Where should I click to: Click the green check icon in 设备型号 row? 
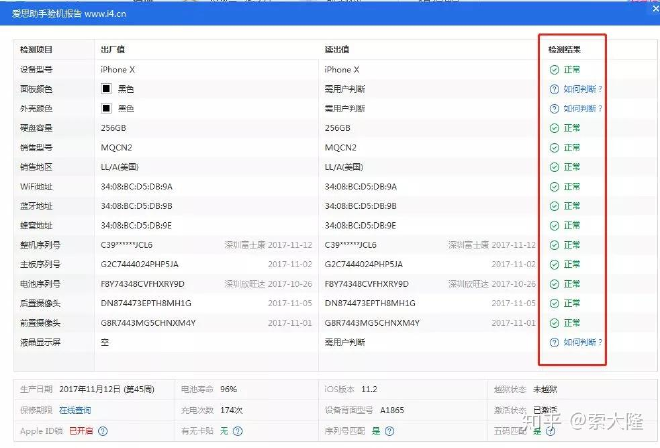pyautogui.click(x=554, y=70)
